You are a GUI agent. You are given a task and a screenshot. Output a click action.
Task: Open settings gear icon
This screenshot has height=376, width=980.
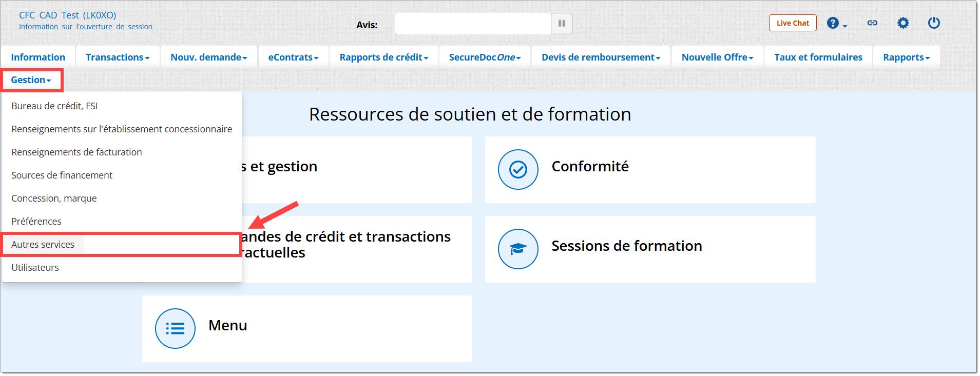coord(902,23)
